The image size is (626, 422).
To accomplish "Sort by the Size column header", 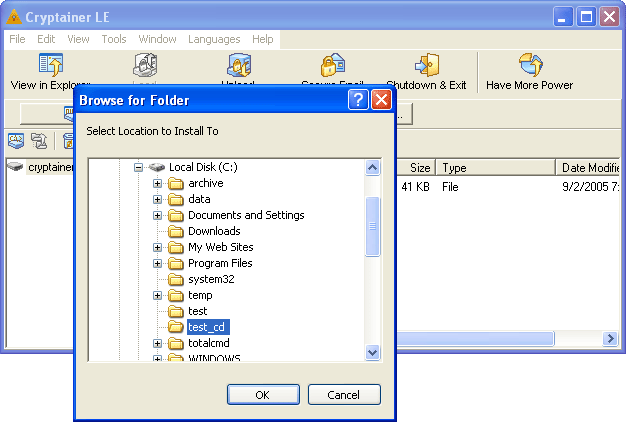I will pyautogui.click(x=415, y=168).
